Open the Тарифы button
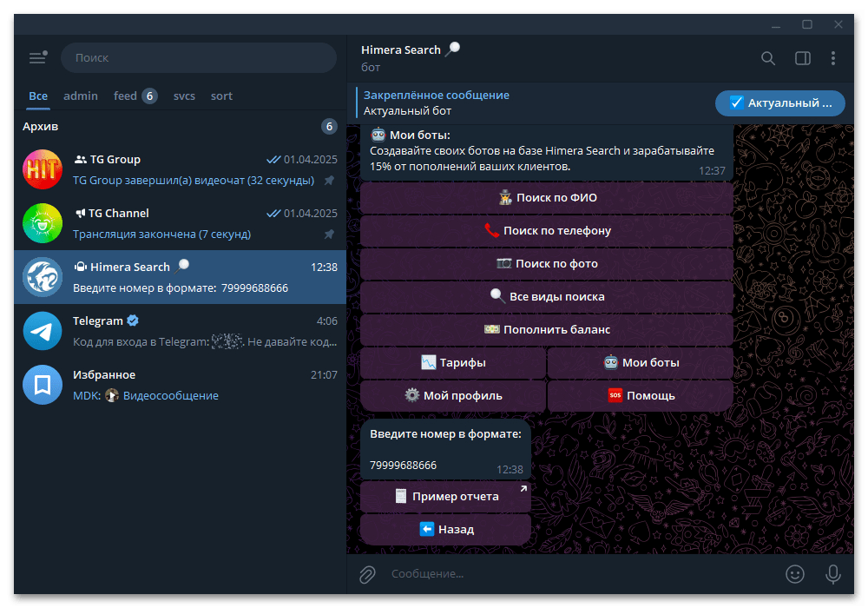868x608 pixels. click(453, 363)
